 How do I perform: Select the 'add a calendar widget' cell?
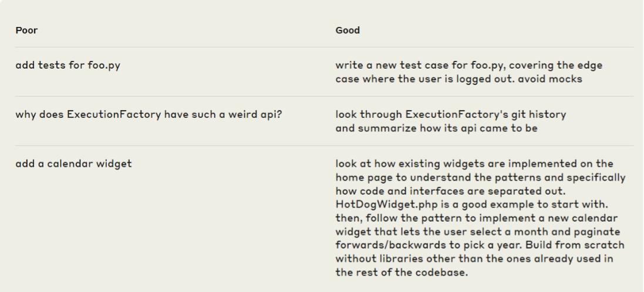coord(73,164)
